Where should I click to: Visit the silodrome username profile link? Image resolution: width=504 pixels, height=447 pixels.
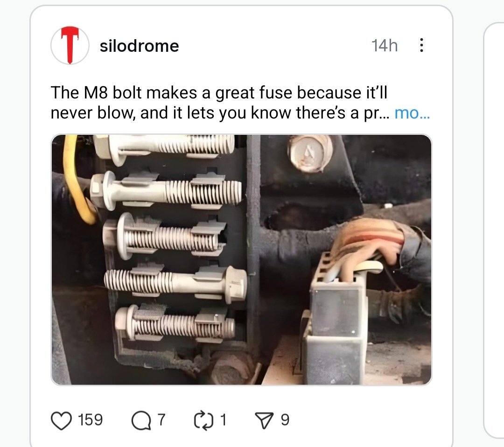click(139, 46)
